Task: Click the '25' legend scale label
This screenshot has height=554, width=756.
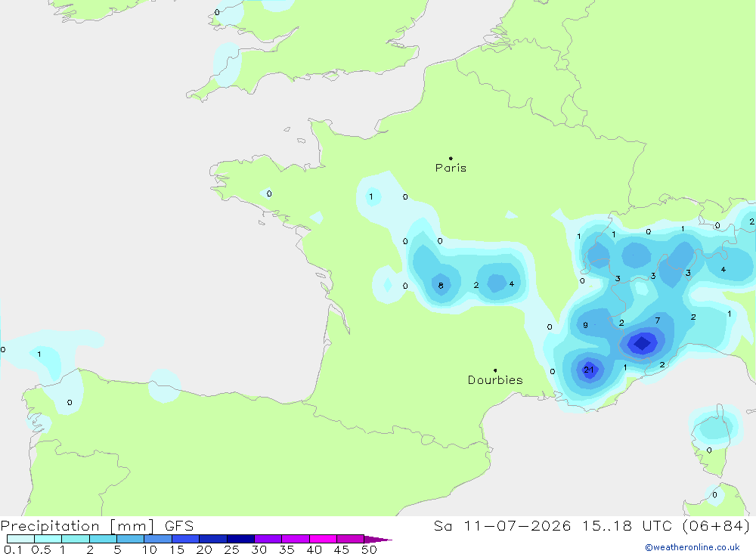Action: pyautogui.click(x=231, y=549)
